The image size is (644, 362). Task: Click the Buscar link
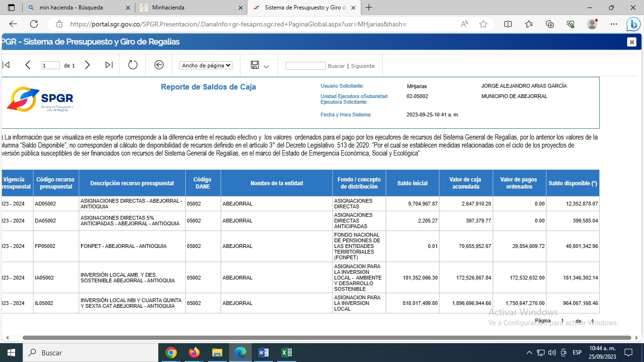[x=336, y=66]
